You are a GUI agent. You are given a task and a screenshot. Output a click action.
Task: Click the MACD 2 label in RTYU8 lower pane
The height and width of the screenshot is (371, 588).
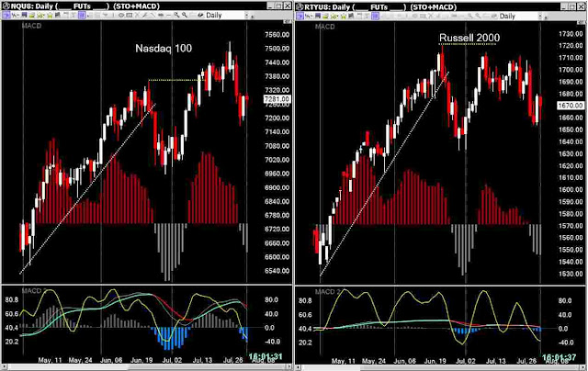coord(328,291)
